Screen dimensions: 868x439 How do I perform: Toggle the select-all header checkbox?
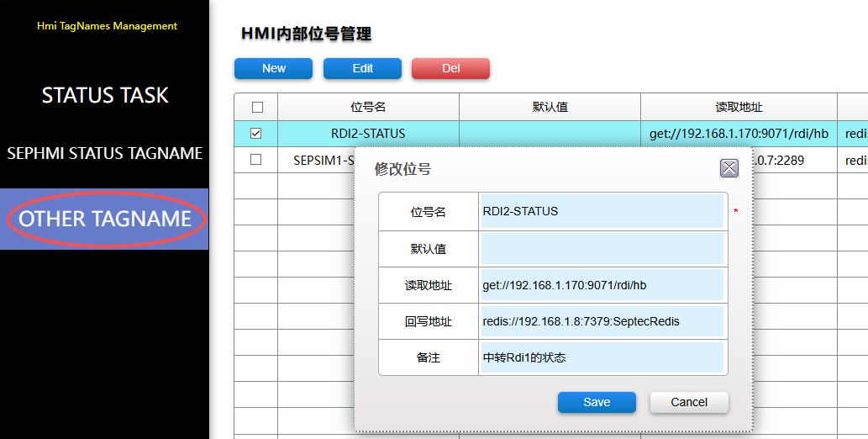pyautogui.click(x=257, y=107)
